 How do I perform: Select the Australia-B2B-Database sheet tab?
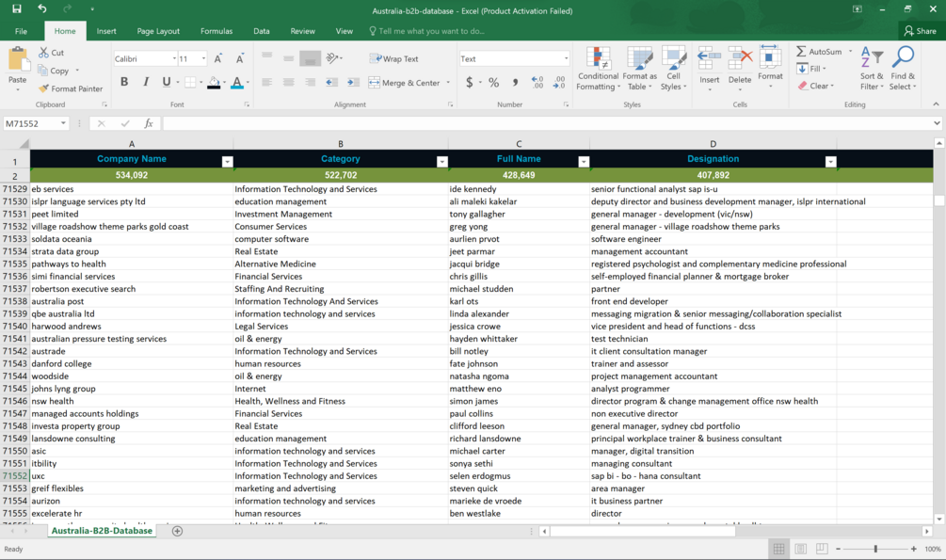point(102,531)
